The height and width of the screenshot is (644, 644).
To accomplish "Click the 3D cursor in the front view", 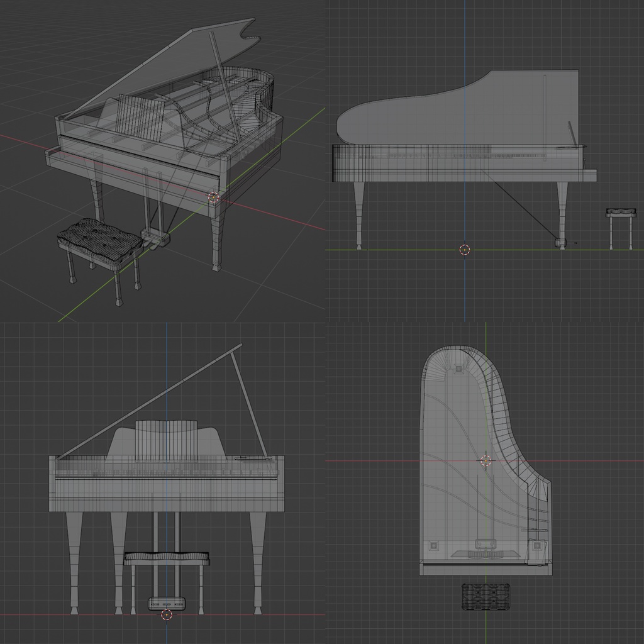I will click(166, 615).
